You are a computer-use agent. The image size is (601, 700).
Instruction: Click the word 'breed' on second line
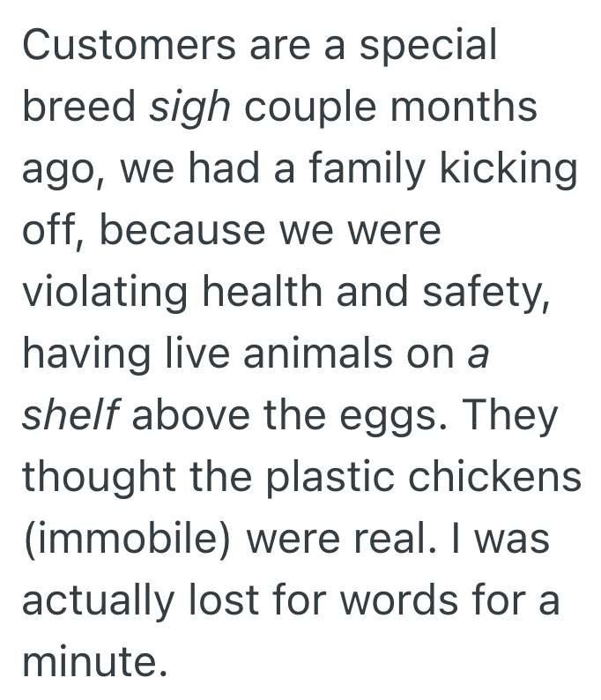point(78,108)
